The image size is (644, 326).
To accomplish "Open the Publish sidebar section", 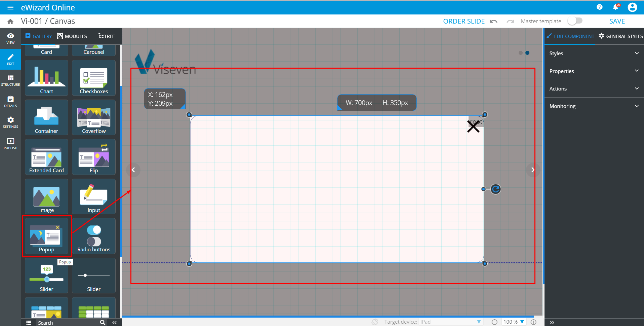I will 10,143.
